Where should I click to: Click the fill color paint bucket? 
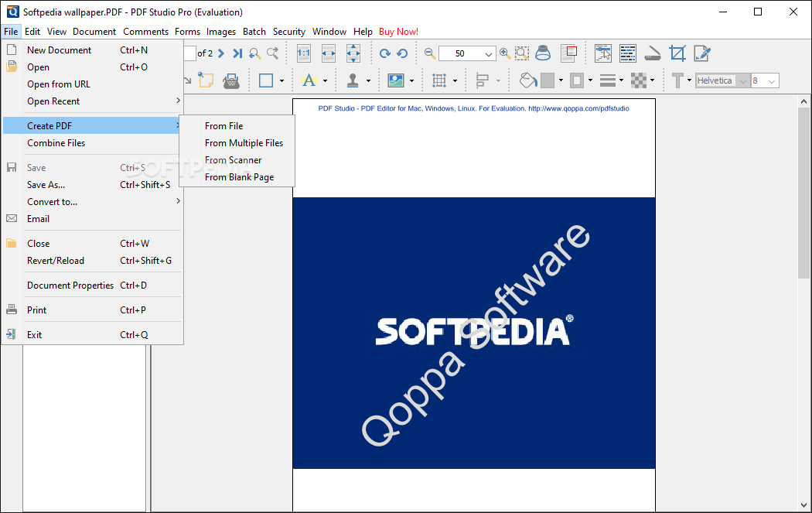click(527, 80)
